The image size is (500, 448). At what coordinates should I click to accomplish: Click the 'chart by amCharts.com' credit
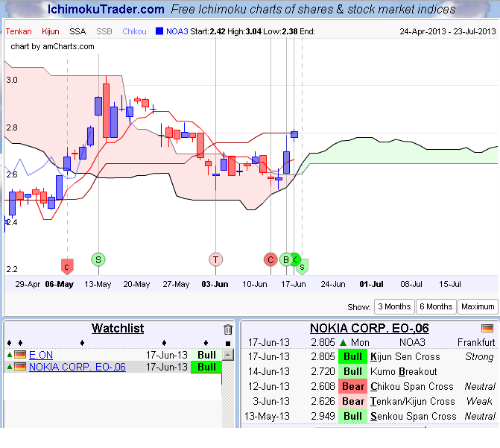coord(52,46)
